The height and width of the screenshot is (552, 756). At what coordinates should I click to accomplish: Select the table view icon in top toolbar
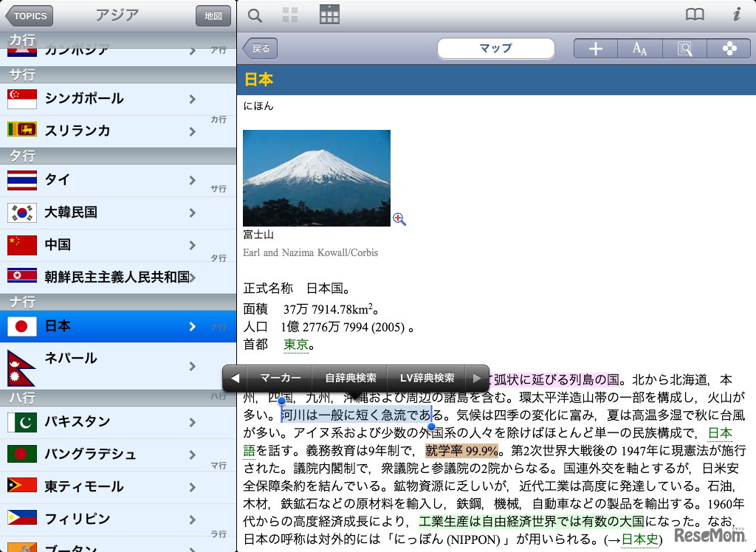coord(329,15)
